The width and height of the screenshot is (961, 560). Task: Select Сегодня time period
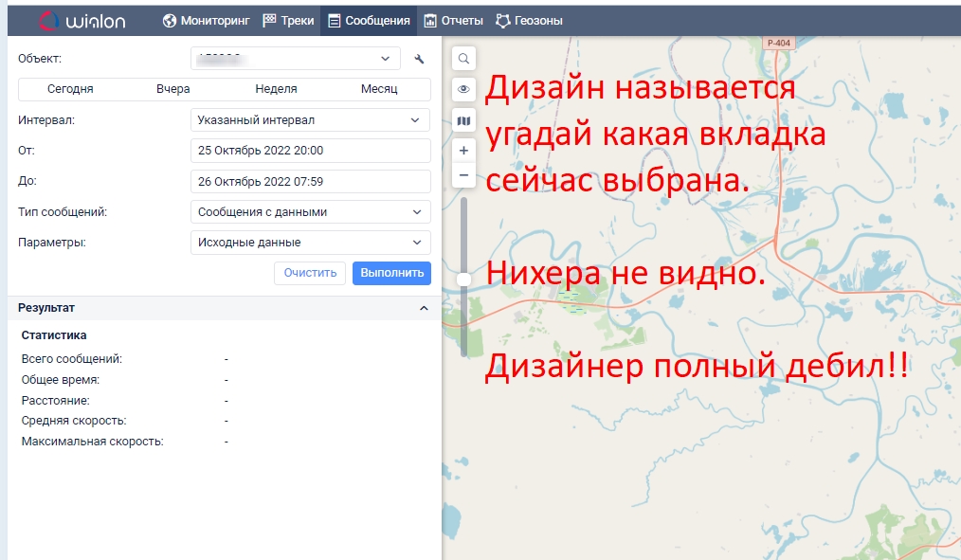[70, 89]
